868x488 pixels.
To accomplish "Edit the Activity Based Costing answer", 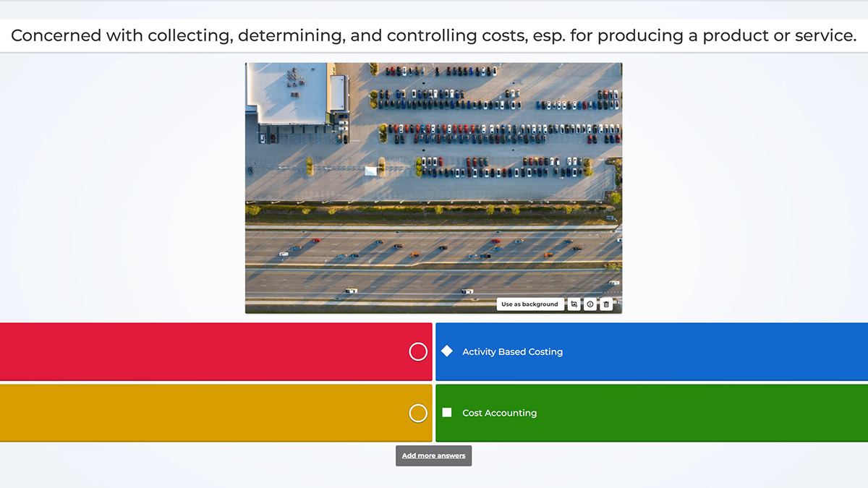I will 512,351.
